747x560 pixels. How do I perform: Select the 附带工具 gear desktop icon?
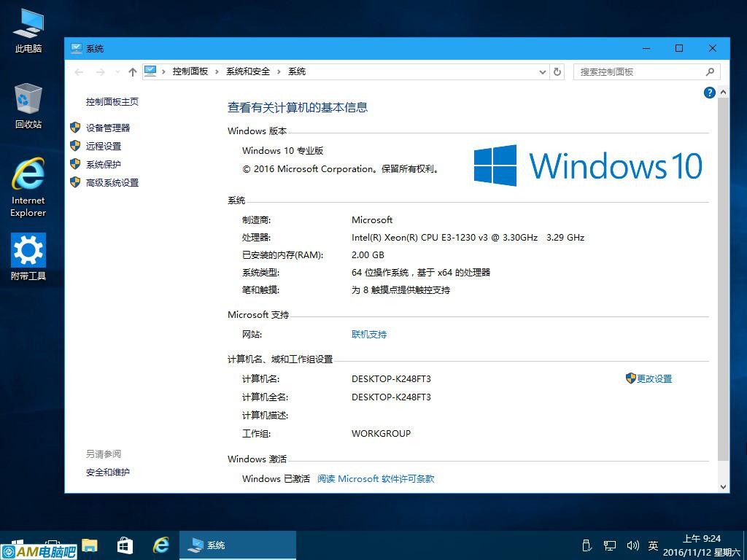click(28, 256)
